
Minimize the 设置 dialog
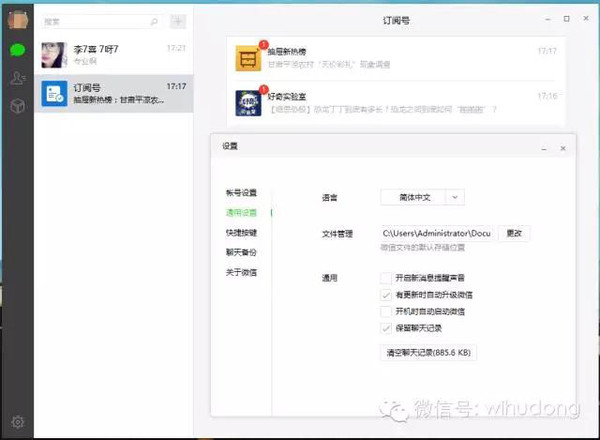544,148
